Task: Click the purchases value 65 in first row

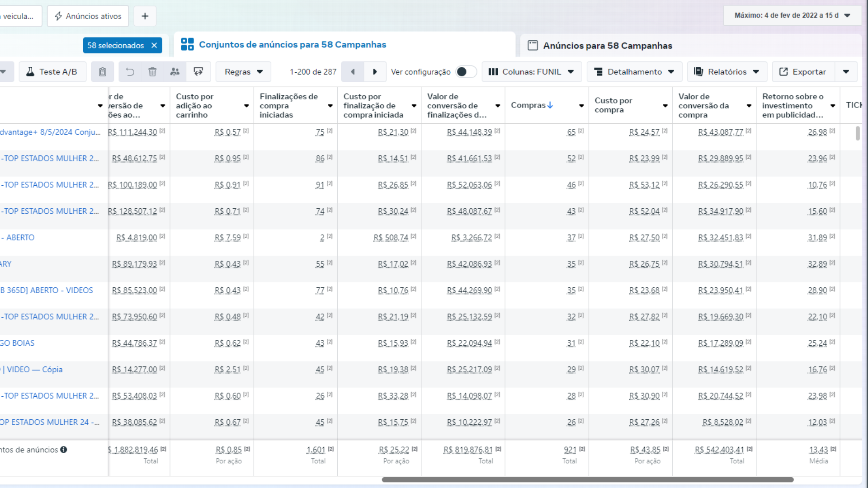Action: coord(571,132)
